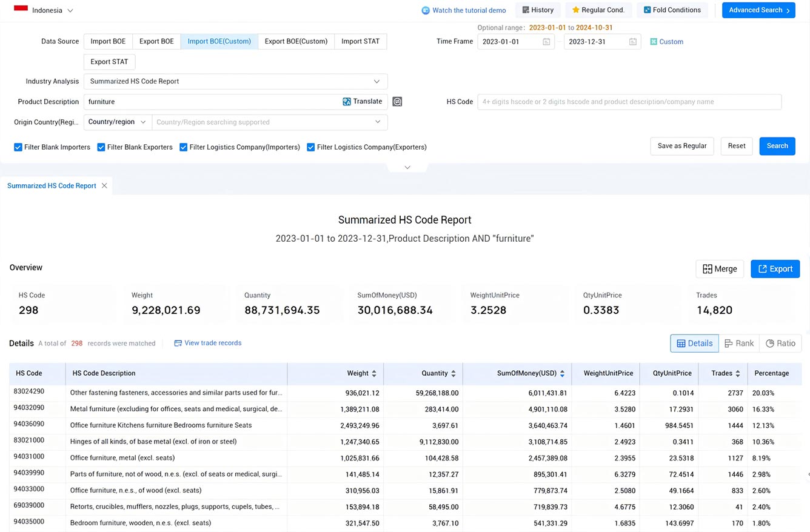
Task: Switch to Rank view
Action: click(x=739, y=344)
